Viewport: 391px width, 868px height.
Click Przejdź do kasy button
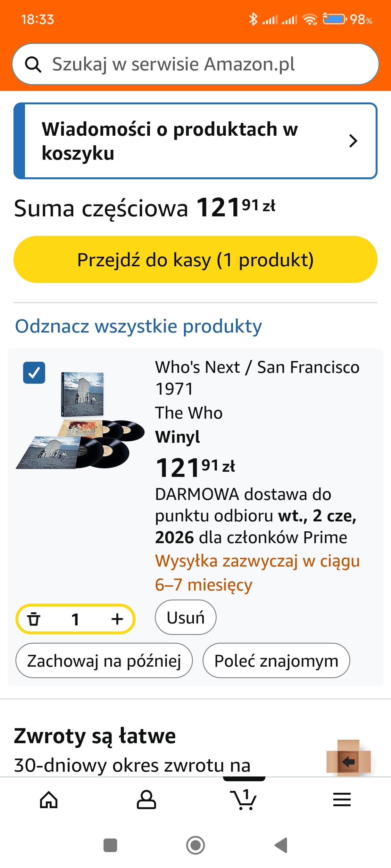pyautogui.click(x=195, y=260)
